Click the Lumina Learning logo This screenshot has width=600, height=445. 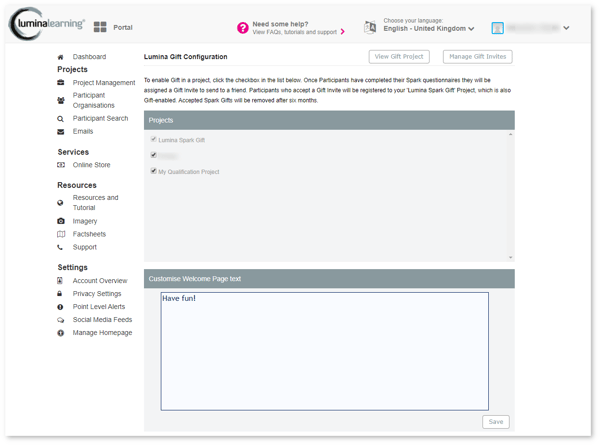point(46,24)
